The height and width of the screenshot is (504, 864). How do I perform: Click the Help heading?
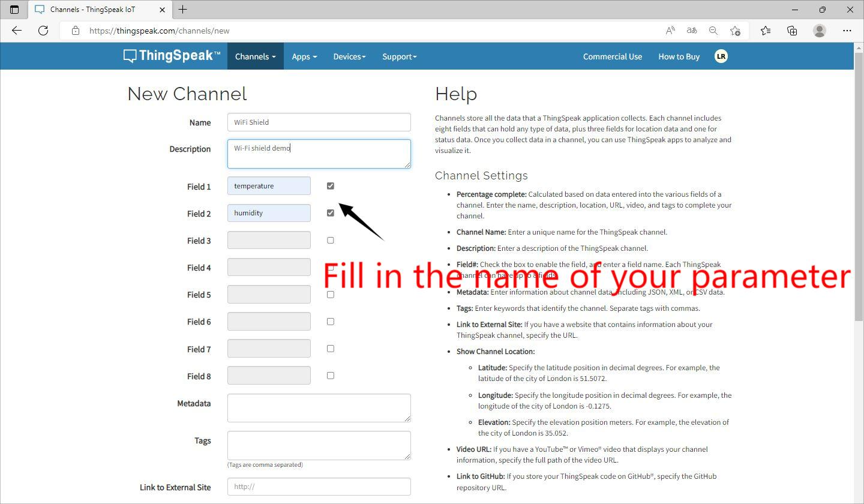456,94
